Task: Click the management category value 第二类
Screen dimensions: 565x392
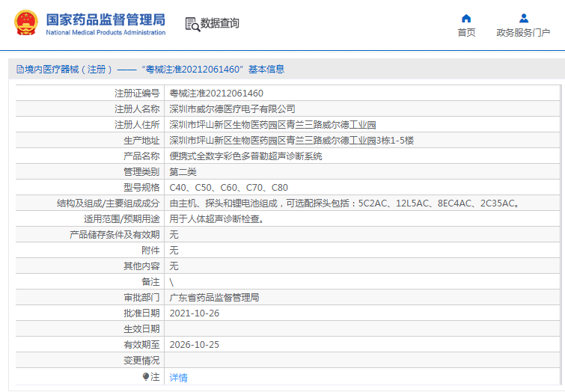Action: tap(183, 172)
